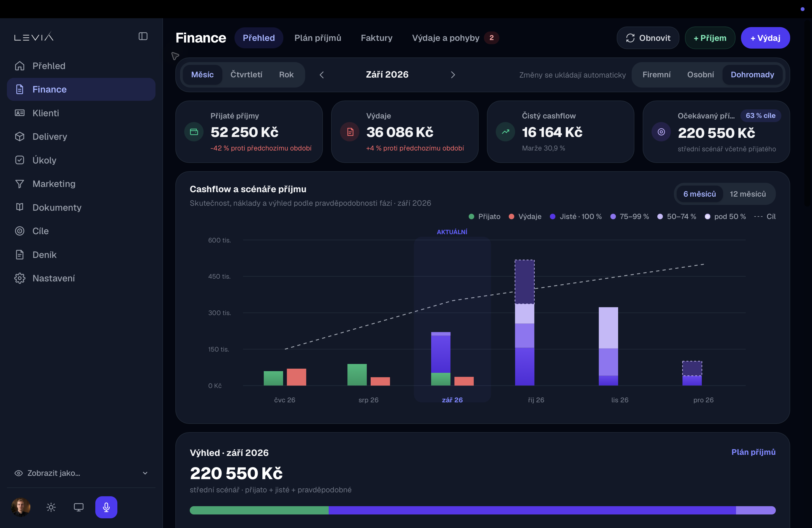Viewport: 812px width, 528px height.
Task: Click the microphone voice button
Action: tap(106, 507)
